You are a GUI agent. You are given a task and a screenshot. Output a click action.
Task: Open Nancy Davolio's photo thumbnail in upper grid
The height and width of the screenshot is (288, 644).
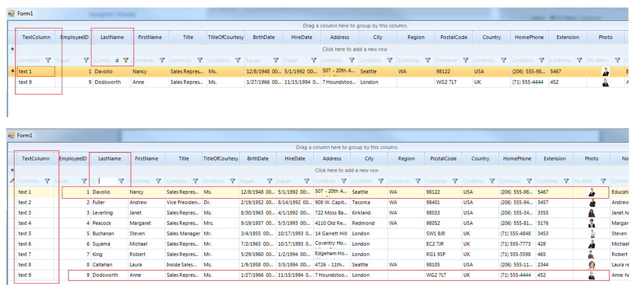point(605,71)
